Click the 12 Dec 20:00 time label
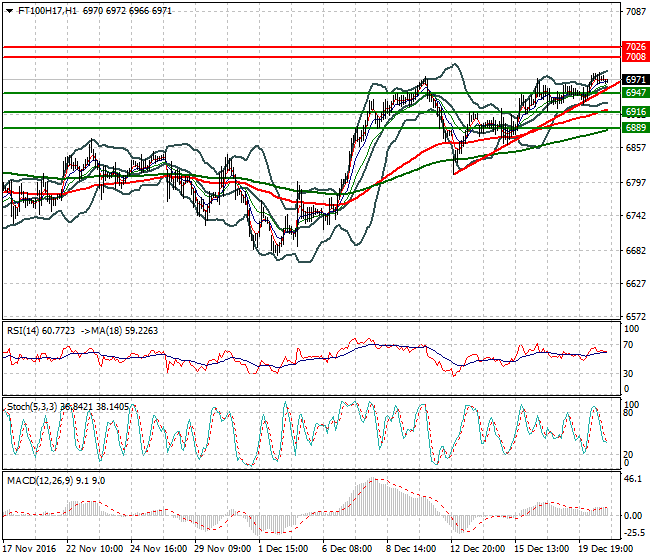Viewport: 660px width, 560px height. pyautogui.click(x=477, y=549)
